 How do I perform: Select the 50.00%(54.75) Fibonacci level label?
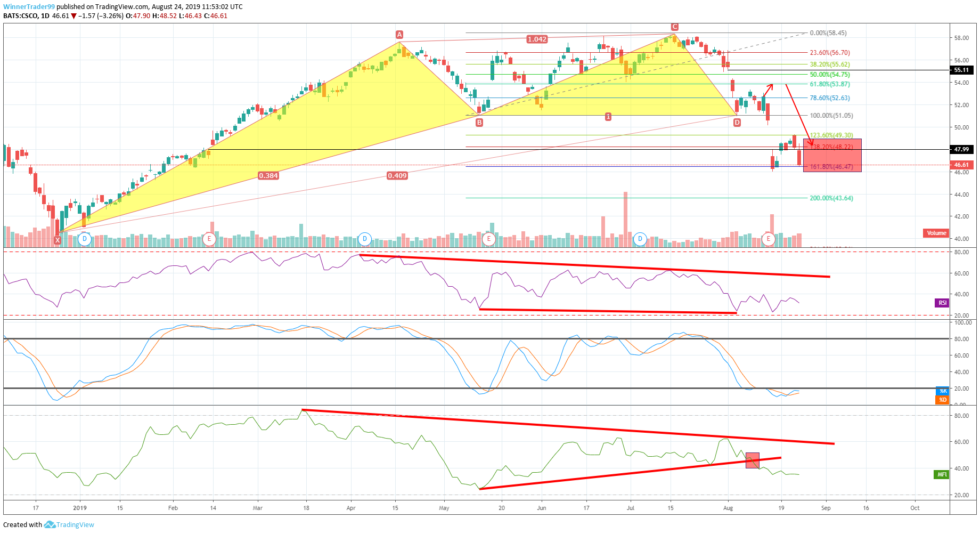click(830, 75)
